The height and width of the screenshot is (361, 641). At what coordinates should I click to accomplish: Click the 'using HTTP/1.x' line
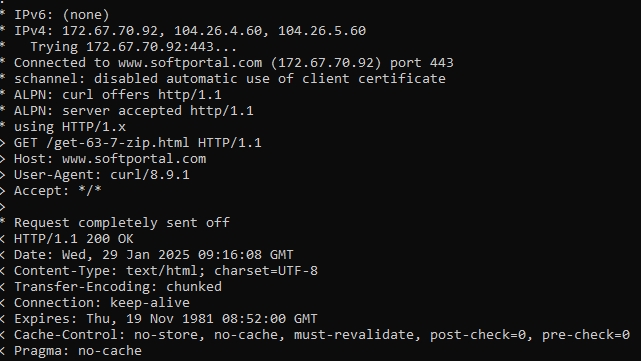coord(70,127)
